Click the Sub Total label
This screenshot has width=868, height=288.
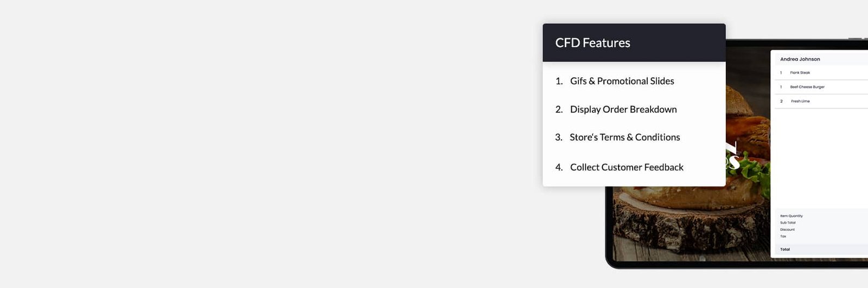[788, 223]
